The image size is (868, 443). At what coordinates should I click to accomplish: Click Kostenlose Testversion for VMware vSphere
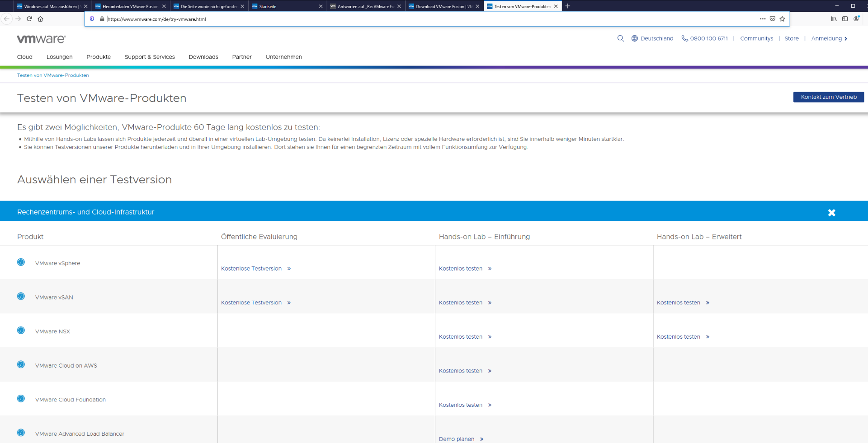[256, 269]
